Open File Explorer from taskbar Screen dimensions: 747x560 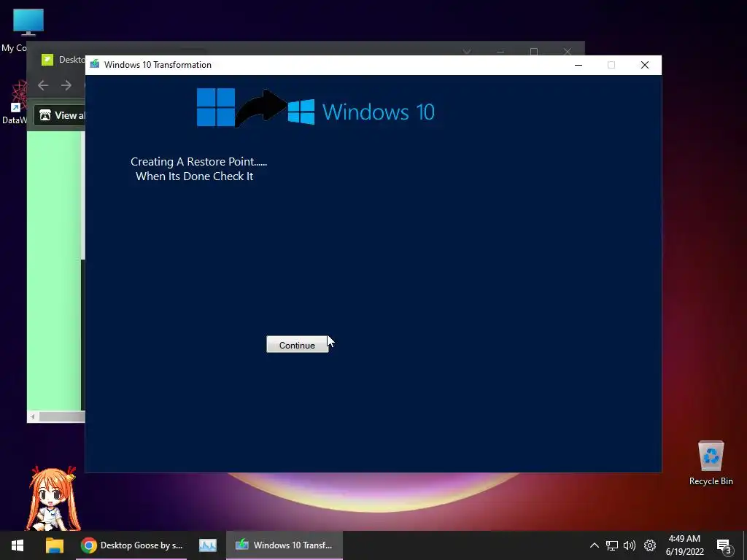point(54,545)
